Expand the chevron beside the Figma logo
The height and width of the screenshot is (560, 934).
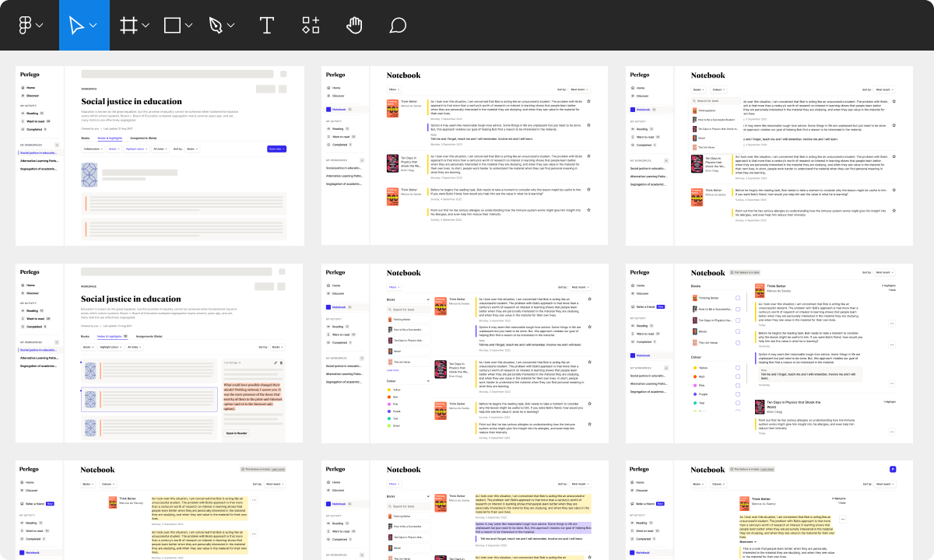pos(40,26)
